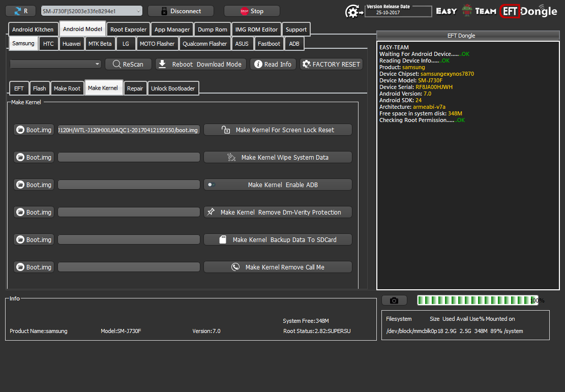Browse Boot.img for Backup Data row
The image size is (565, 392).
[34, 239]
